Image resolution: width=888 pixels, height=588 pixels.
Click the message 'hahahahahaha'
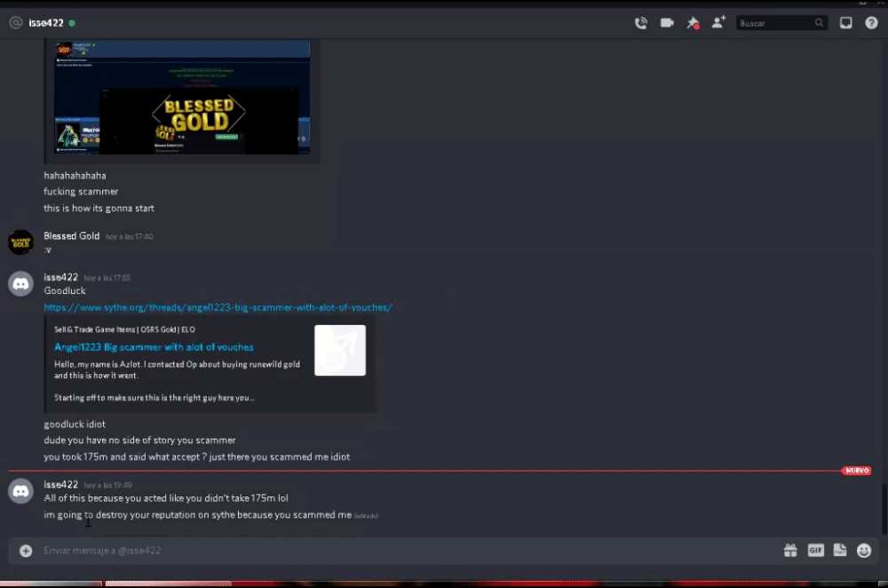point(75,176)
